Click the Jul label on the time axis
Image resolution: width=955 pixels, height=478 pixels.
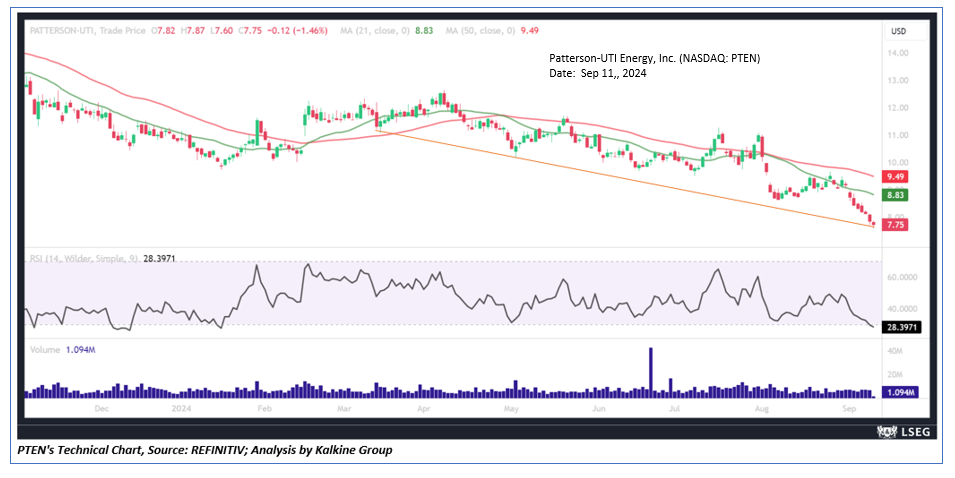coord(674,409)
